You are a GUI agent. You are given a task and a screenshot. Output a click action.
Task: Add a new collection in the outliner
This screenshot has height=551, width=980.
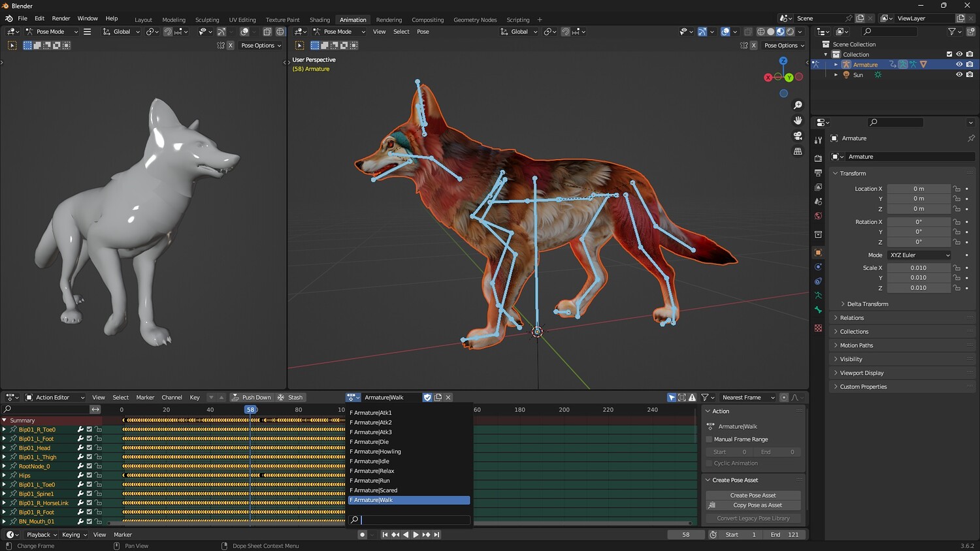pyautogui.click(x=970, y=31)
